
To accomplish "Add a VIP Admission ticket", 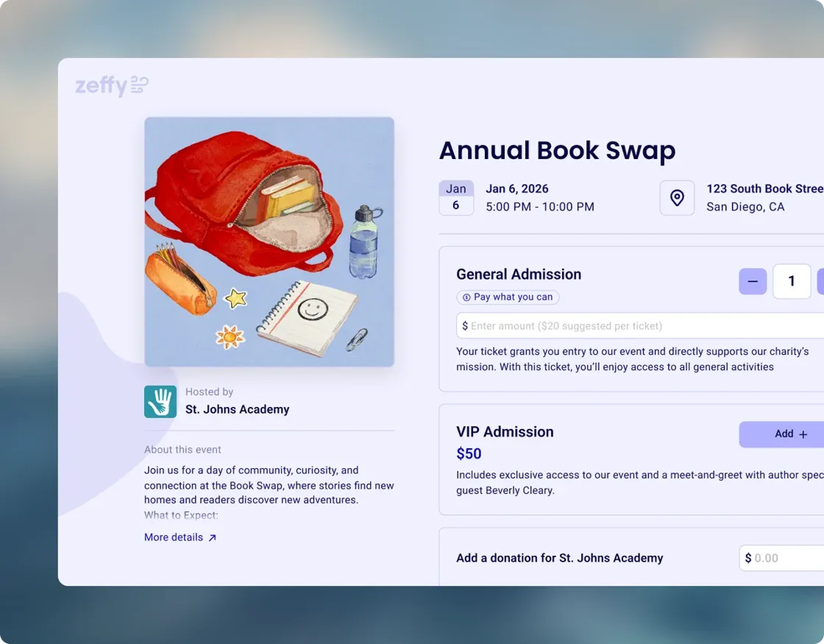I will (x=781, y=434).
